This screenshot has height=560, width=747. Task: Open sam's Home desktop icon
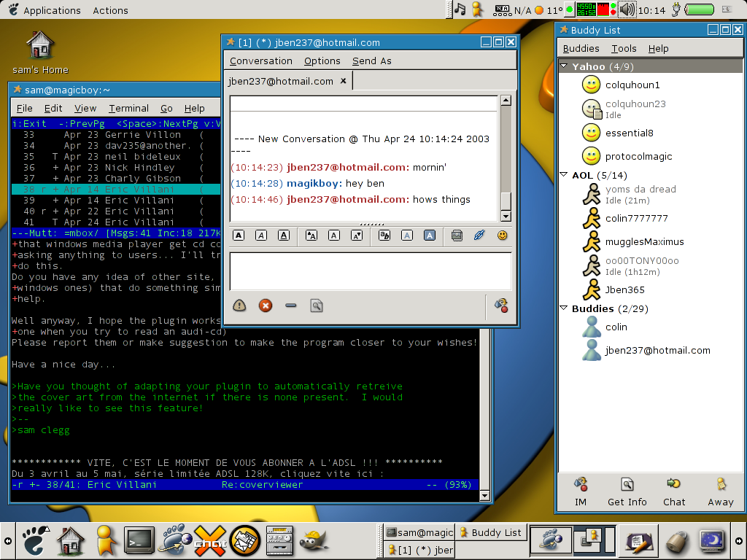pyautogui.click(x=40, y=52)
